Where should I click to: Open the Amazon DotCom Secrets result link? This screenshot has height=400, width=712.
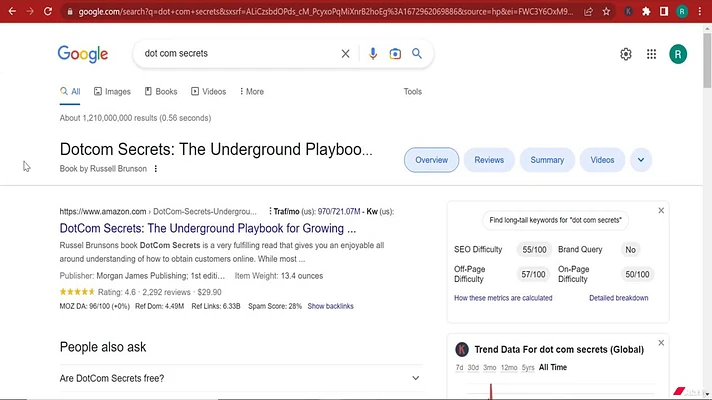(208, 228)
